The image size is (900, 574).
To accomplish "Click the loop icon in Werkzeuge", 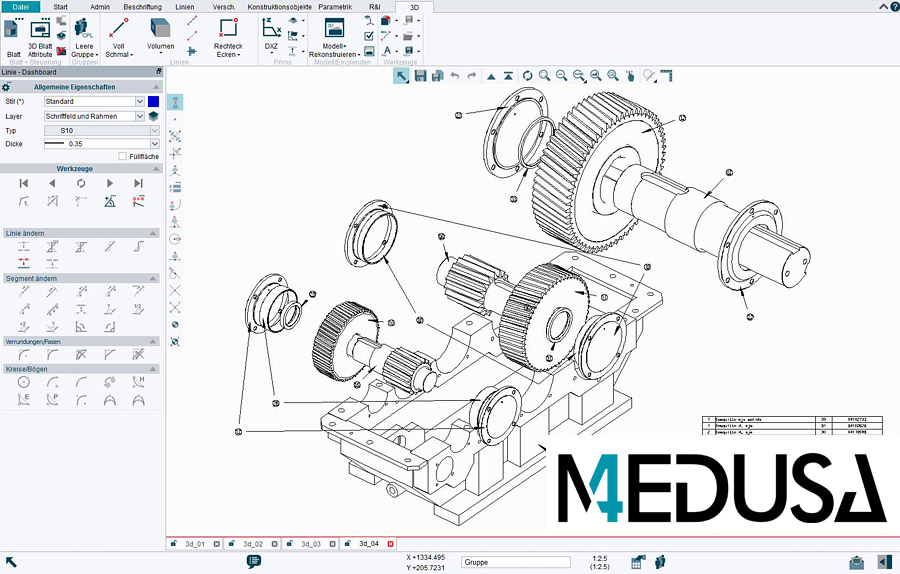I will click(x=81, y=183).
